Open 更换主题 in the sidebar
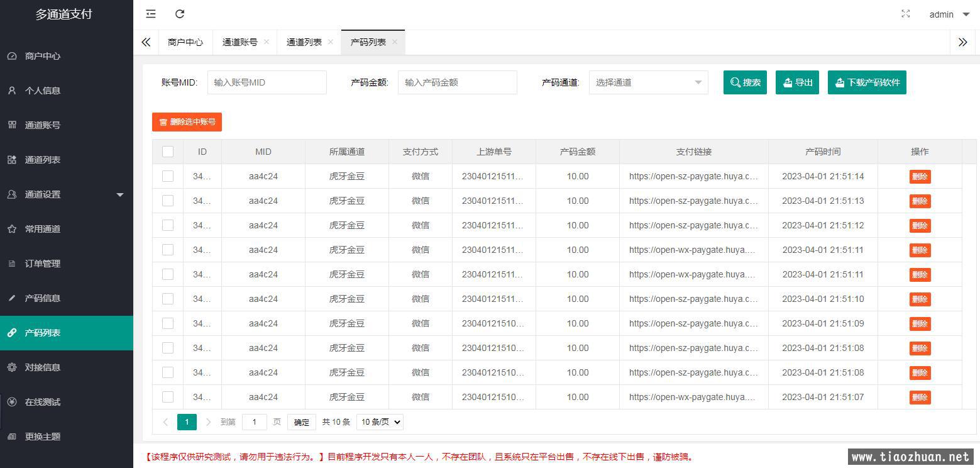 click(x=67, y=437)
